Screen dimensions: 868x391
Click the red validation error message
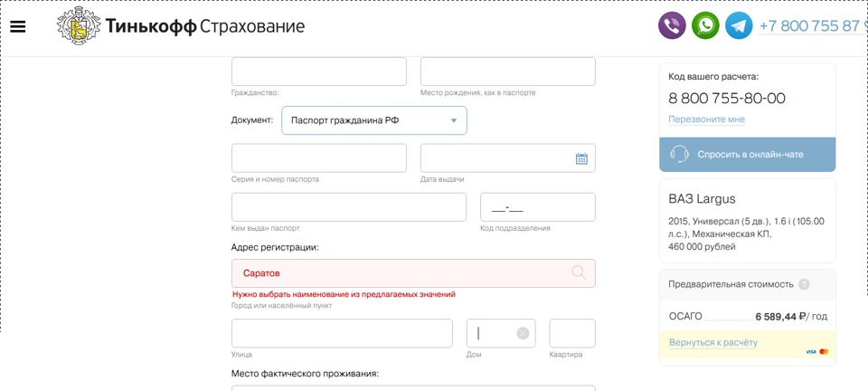pos(344,294)
